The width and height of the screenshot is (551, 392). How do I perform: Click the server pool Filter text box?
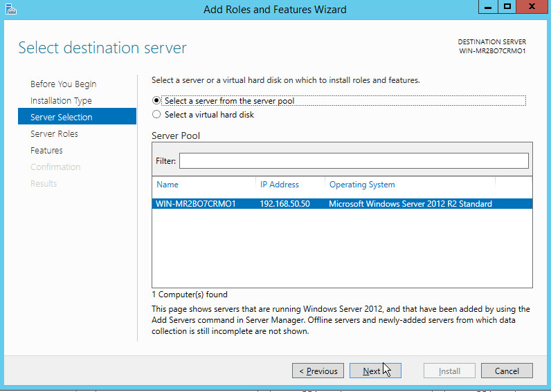(354, 161)
